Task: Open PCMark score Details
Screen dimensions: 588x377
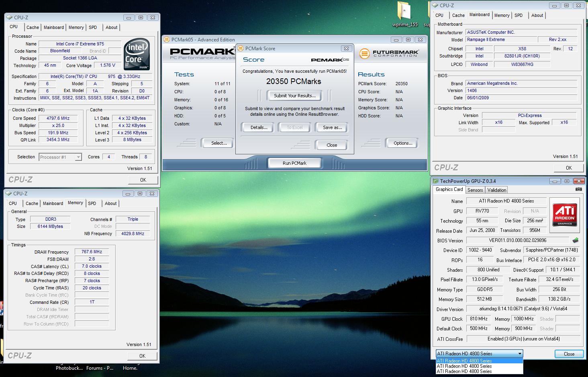Action: tap(259, 127)
